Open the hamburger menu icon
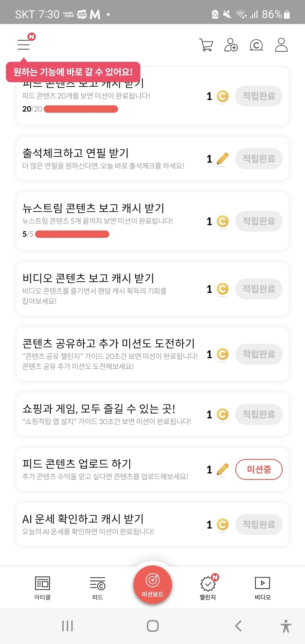Image resolution: width=305 pixels, height=644 pixels. tap(24, 44)
